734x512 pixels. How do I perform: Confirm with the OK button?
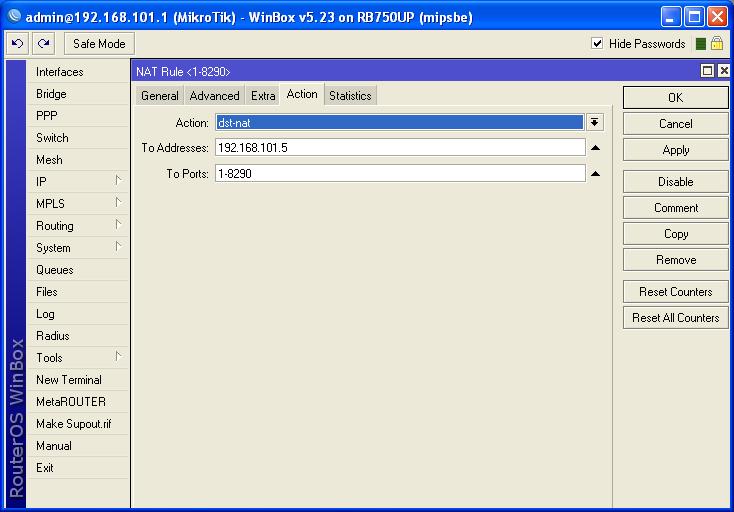(675, 97)
